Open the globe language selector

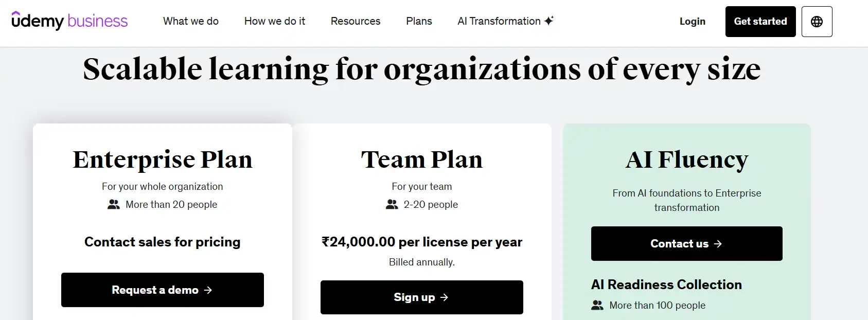coord(817,22)
